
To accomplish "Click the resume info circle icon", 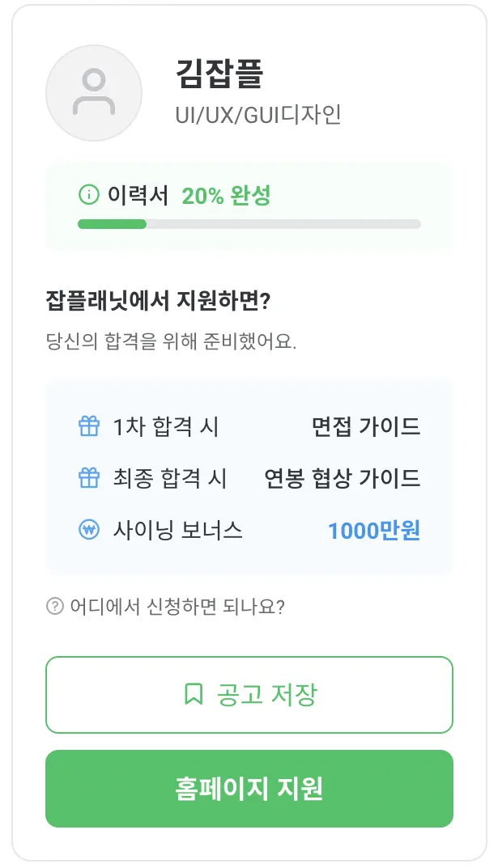I will click(x=88, y=195).
